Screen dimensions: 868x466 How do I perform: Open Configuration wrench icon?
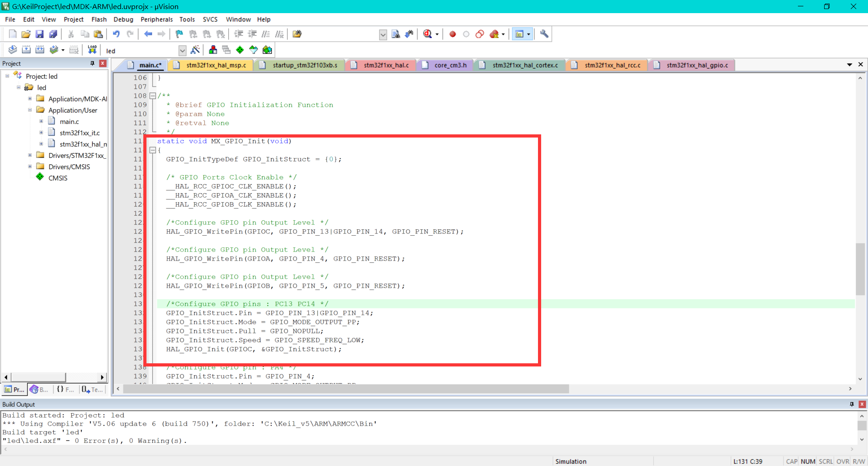[544, 34]
